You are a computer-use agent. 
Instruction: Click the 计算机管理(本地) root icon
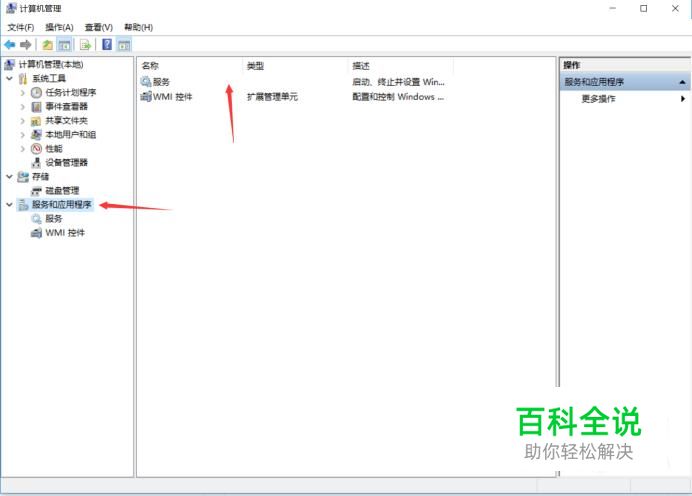9,64
